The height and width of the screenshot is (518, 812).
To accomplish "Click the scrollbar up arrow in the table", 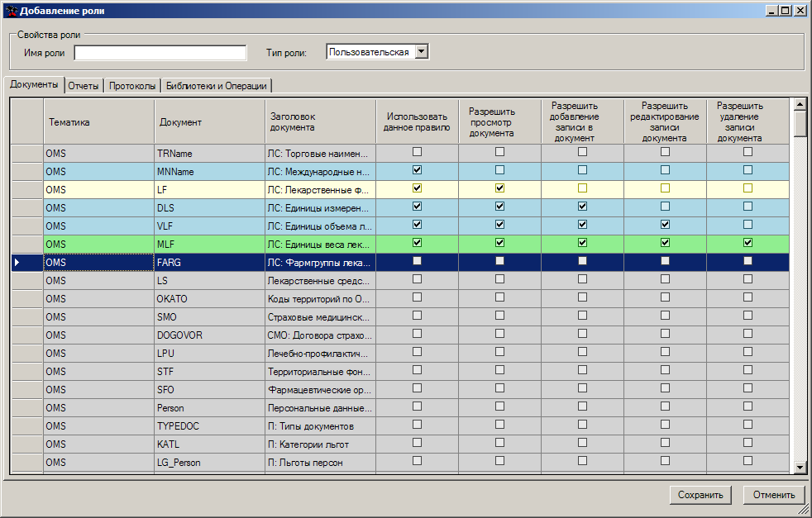I will (800, 105).
